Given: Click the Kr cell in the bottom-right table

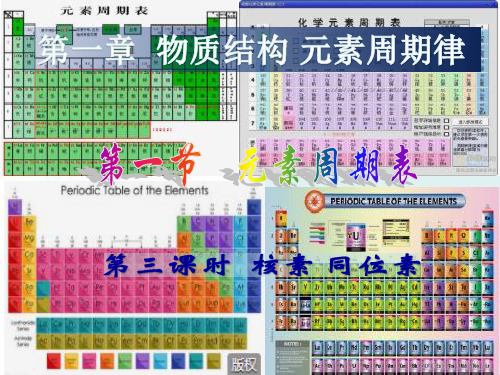Looking at the screenshot, I should (487, 270).
